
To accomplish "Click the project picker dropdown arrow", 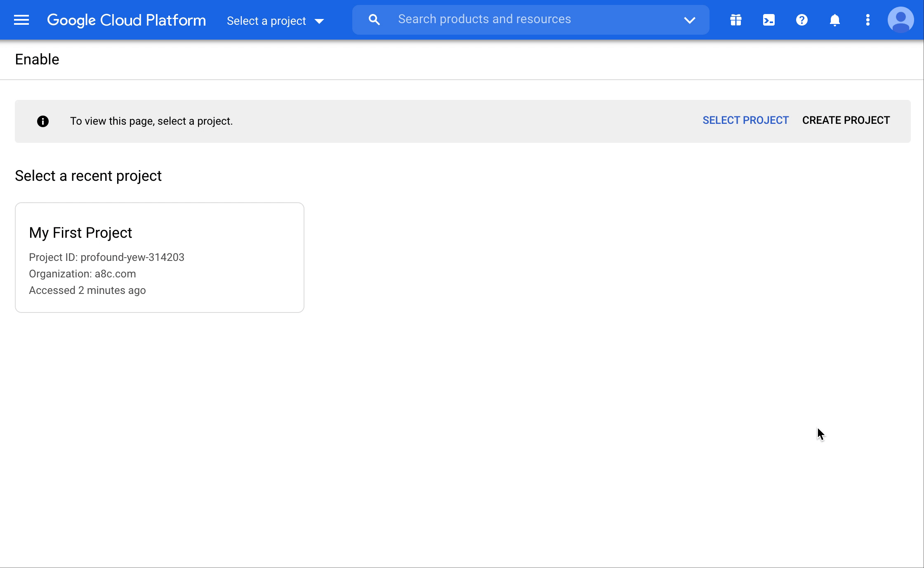I will coord(319,21).
